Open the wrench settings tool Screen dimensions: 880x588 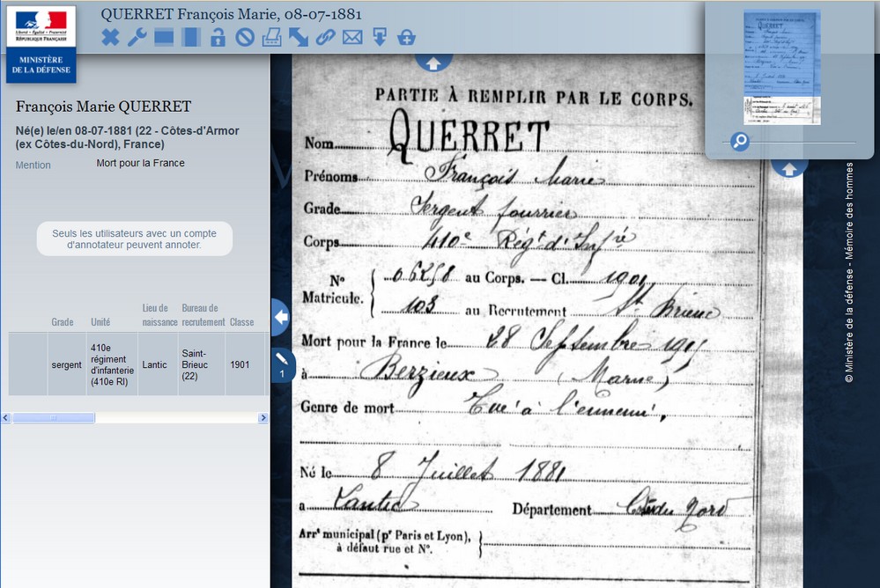click(137, 37)
